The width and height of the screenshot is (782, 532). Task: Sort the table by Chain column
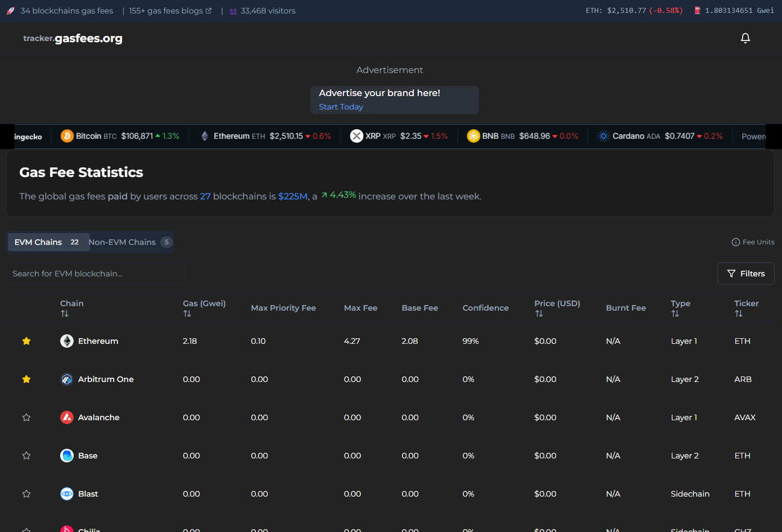pos(65,313)
